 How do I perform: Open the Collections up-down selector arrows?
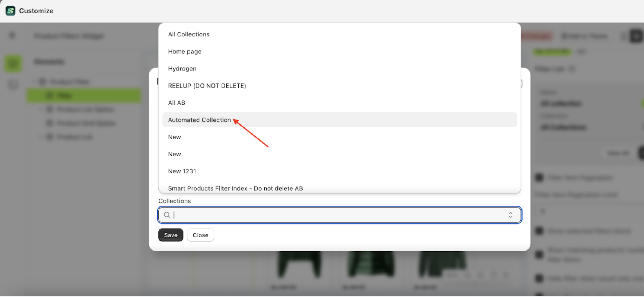tap(510, 215)
